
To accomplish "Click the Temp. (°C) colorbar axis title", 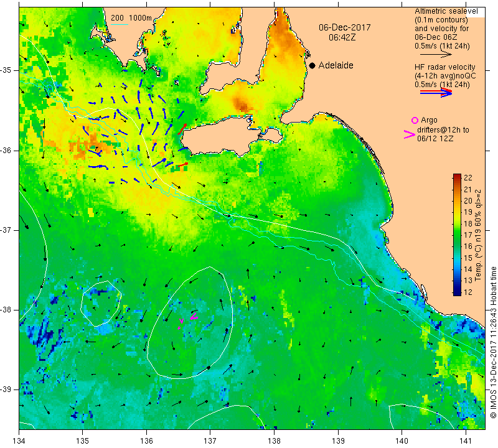I will tap(477, 235).
